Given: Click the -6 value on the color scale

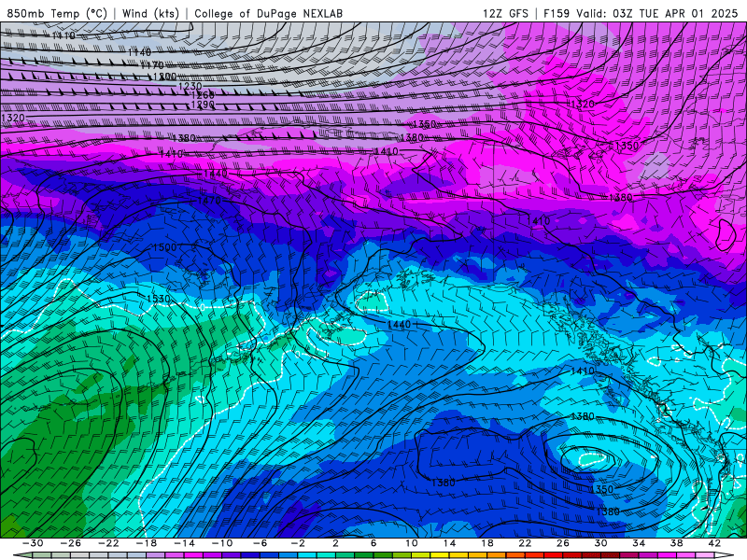Looking at the screenshot, I should 260,543.
